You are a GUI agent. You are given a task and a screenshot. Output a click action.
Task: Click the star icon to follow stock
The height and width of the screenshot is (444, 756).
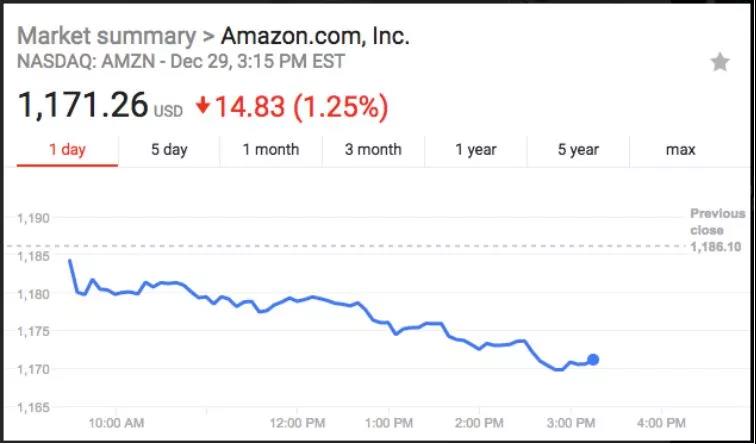pos(720,62)
